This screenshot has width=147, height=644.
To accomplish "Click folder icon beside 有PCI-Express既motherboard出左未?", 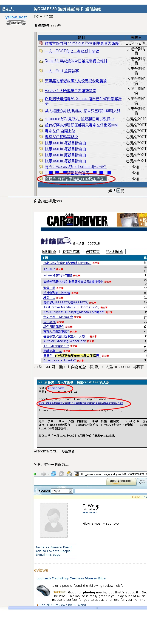I will [41, 167].
